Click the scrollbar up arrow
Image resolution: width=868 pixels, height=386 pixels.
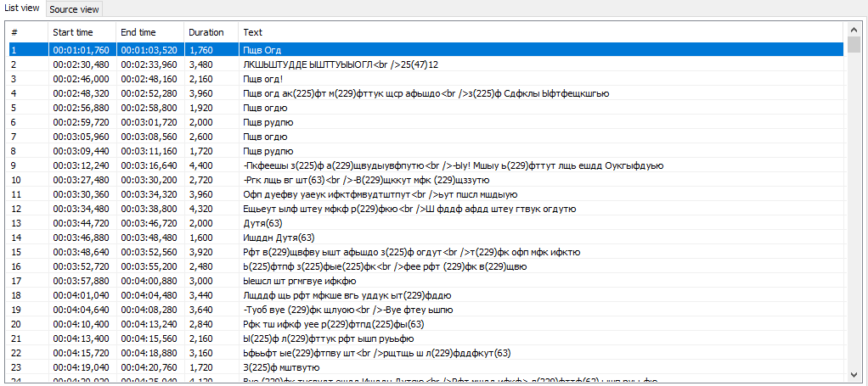[x=854, y=30]
